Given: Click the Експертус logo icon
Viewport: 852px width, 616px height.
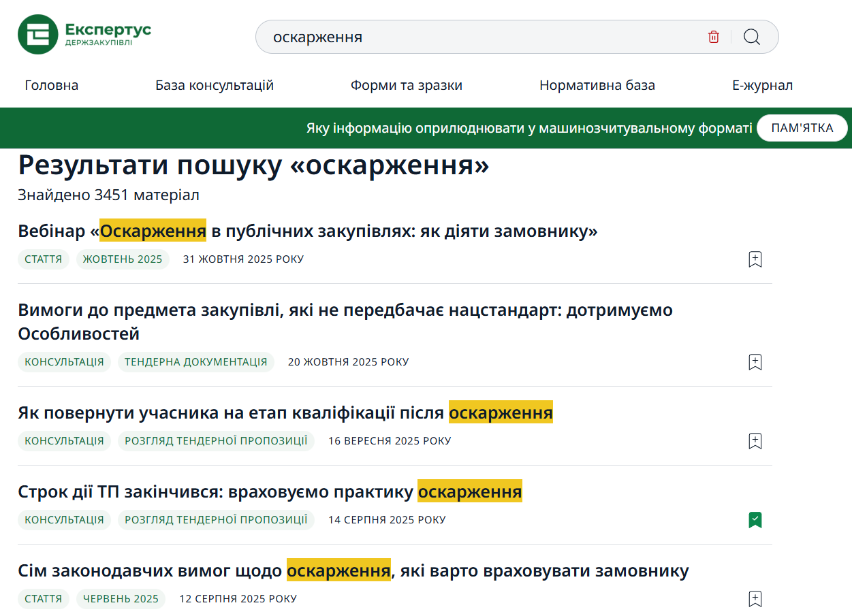Looking at the screenshot, I should 38,35.
